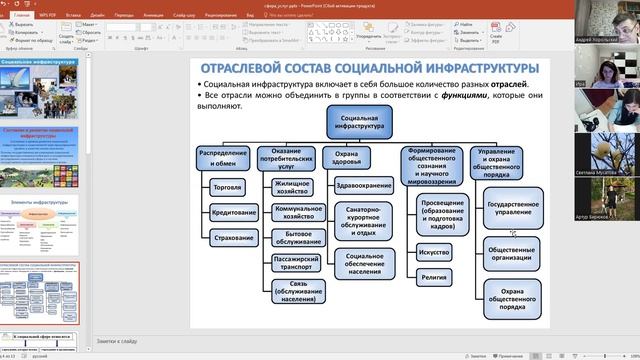Expand the shapes gallery more arrow
Viewport: 640px width, 360px height.
tap(352, 40)
